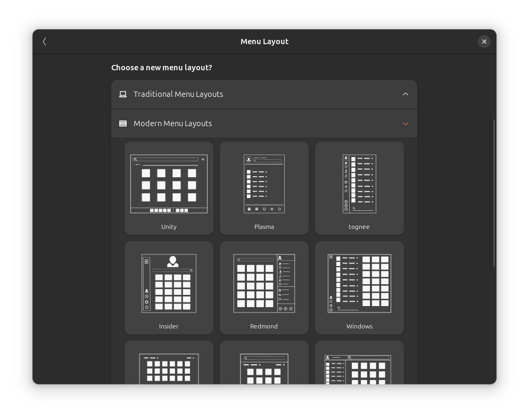
Task: Click the chevron on Traditional Menu Layouts row
Action: click(x=406, y=94)
